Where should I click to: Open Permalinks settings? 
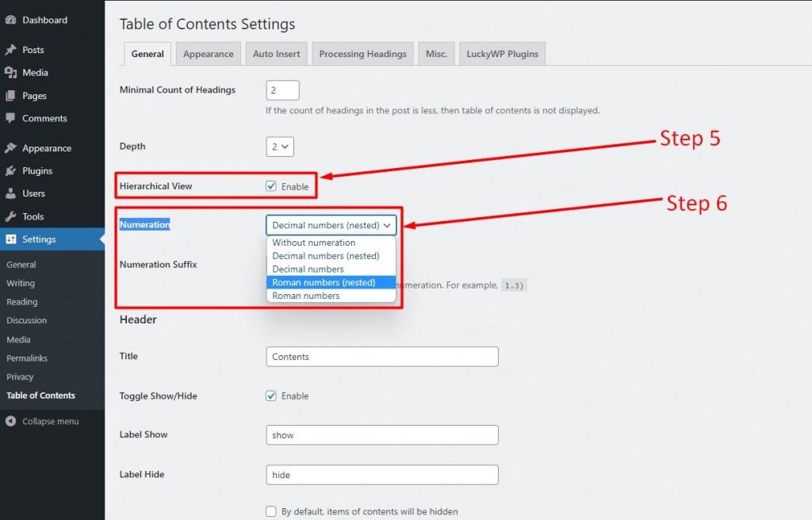(27, 358)
